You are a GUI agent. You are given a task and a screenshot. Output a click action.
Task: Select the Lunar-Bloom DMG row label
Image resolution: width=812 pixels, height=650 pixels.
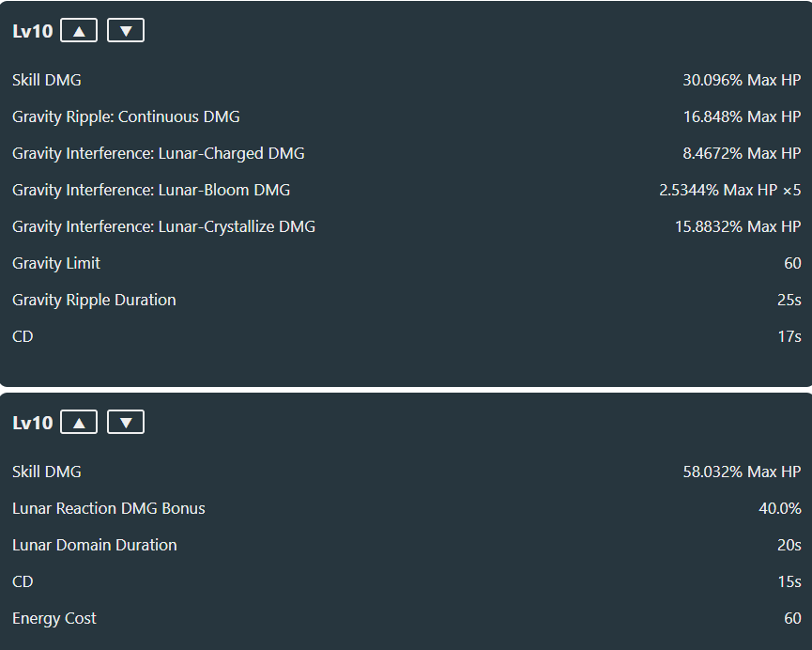click(151, 190)
